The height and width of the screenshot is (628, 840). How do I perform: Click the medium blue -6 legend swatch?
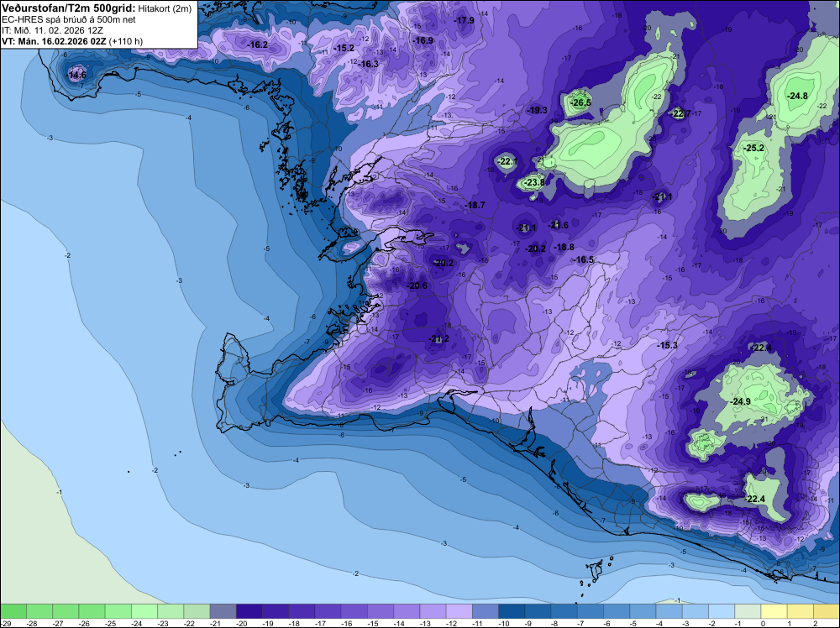(x=617, y=611)
